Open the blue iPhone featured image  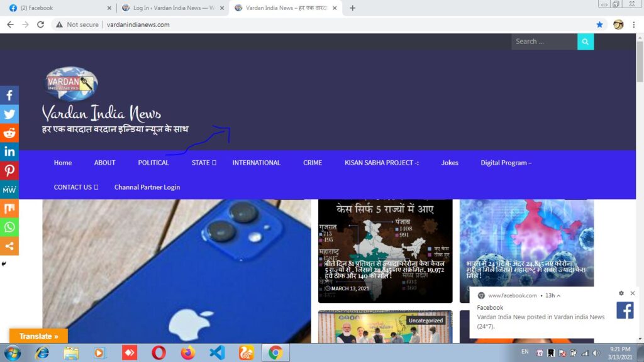tap(177, 271)
